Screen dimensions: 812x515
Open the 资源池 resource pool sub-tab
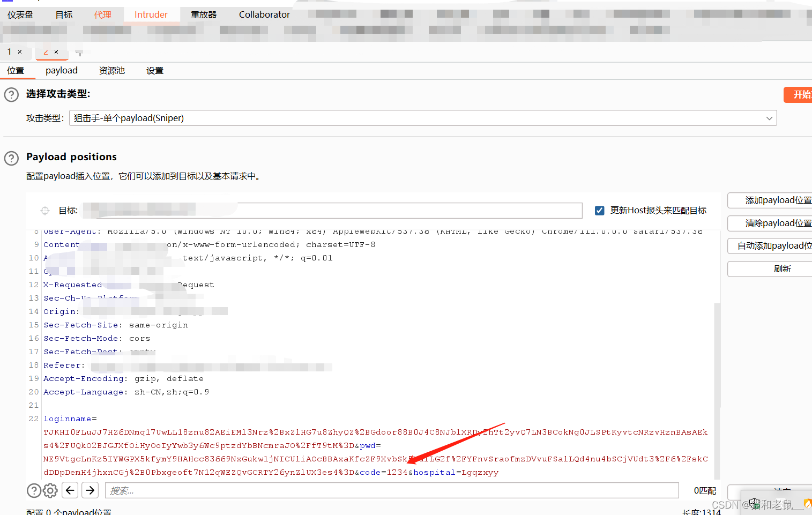112,70
